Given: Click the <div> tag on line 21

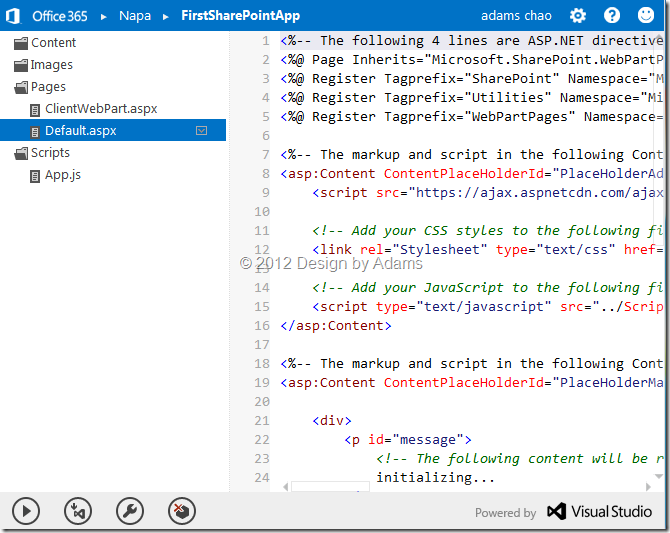Looking at the screenshot, I should point(332,421).
